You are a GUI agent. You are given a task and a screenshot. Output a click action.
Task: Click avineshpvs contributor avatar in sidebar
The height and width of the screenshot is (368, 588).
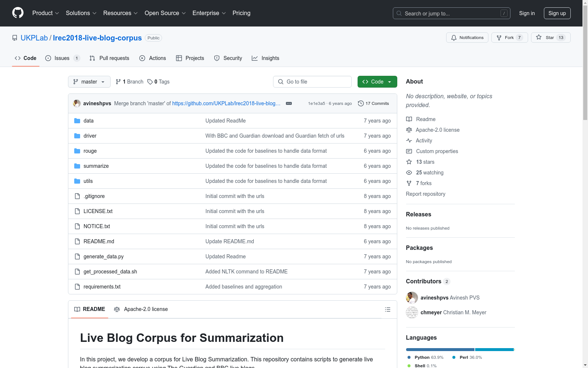pos(412,298)
